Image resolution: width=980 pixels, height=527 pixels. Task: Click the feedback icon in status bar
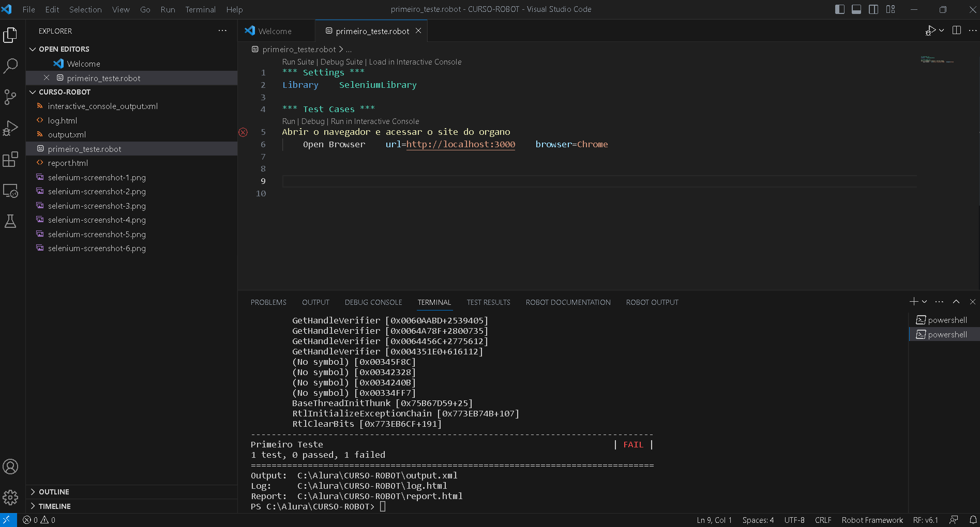click(954, 520)
